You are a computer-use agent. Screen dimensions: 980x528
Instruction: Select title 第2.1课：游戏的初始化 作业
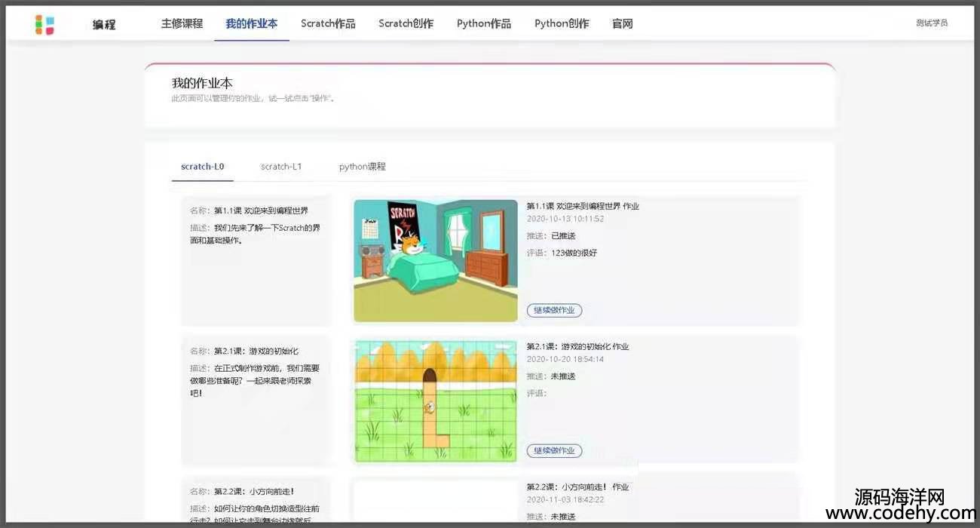pos(577,347)
